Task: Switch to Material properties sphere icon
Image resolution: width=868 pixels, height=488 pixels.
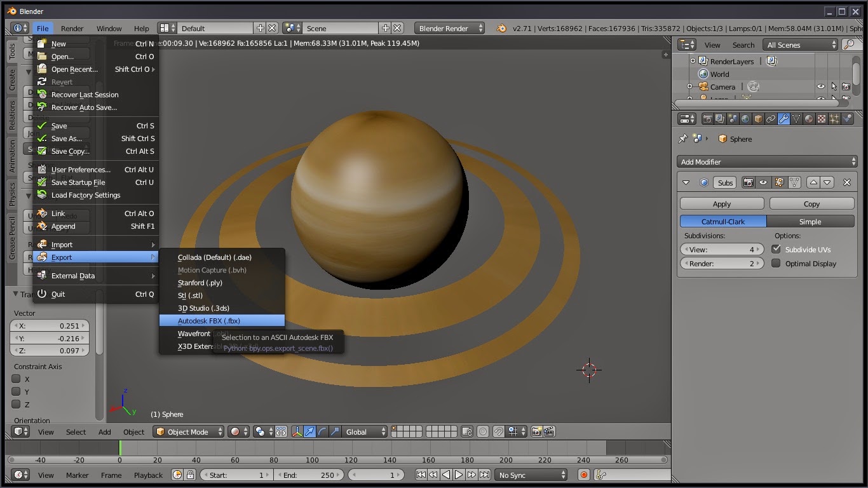Action: [x=808, y=119]
